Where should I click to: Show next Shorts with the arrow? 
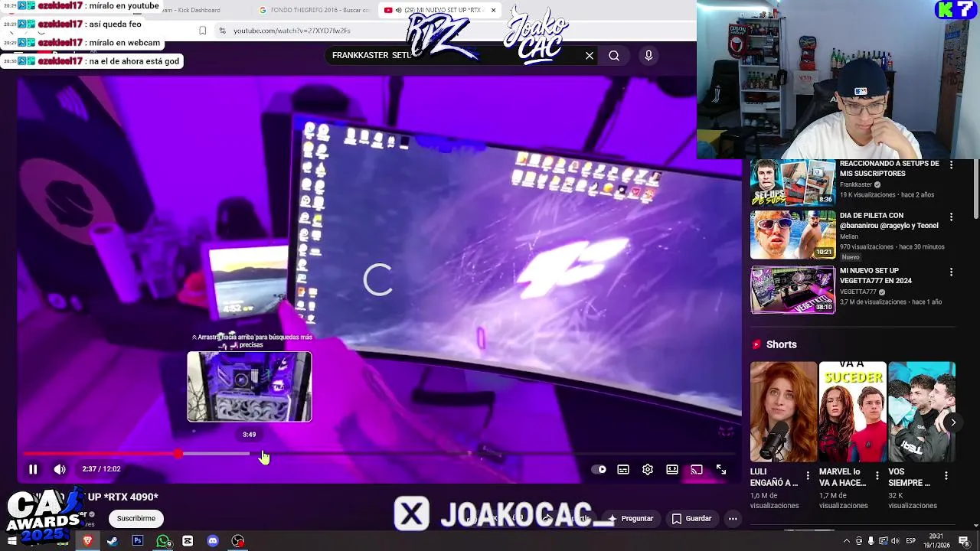pos(953,422)
